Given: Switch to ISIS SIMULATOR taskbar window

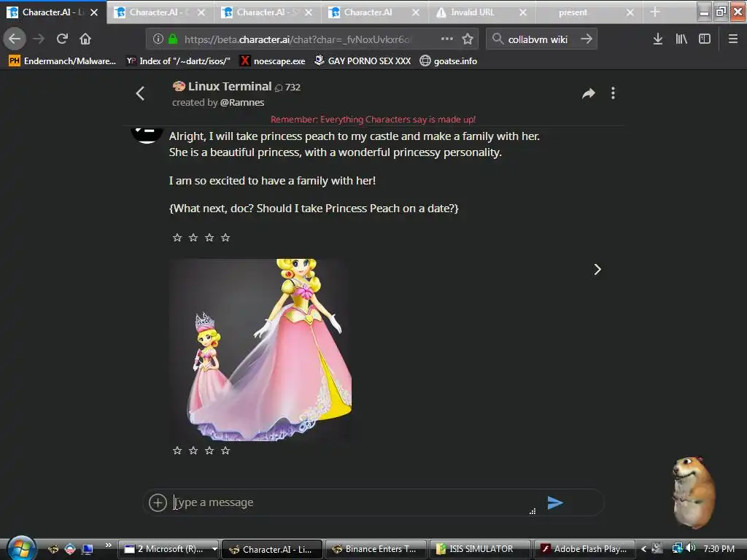Looking at the screenshot, I should [x=480, y=549].
